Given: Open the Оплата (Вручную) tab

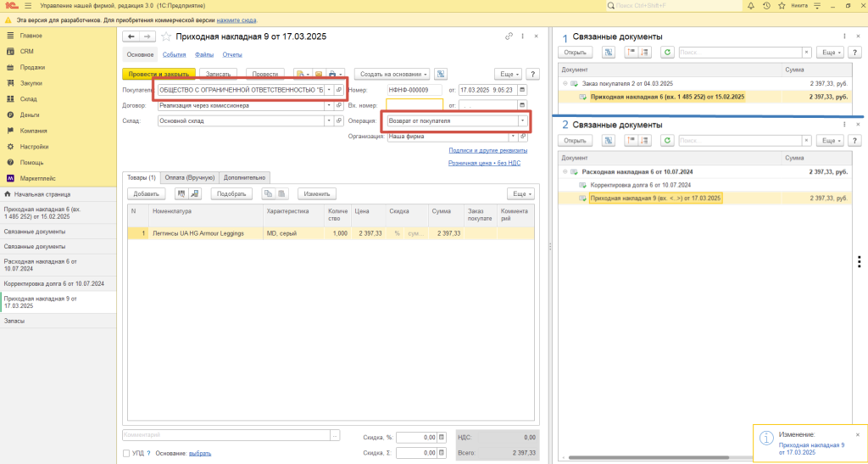Looking at the screenshot, I should (x=189, y=178).
